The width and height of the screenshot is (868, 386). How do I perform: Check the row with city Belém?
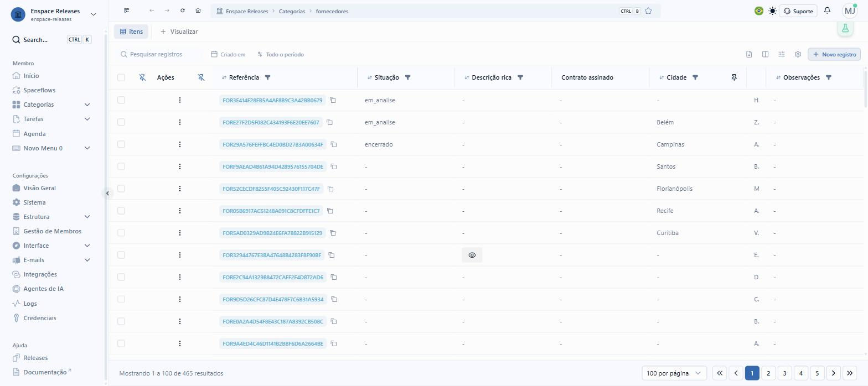(x=121, y=122)
